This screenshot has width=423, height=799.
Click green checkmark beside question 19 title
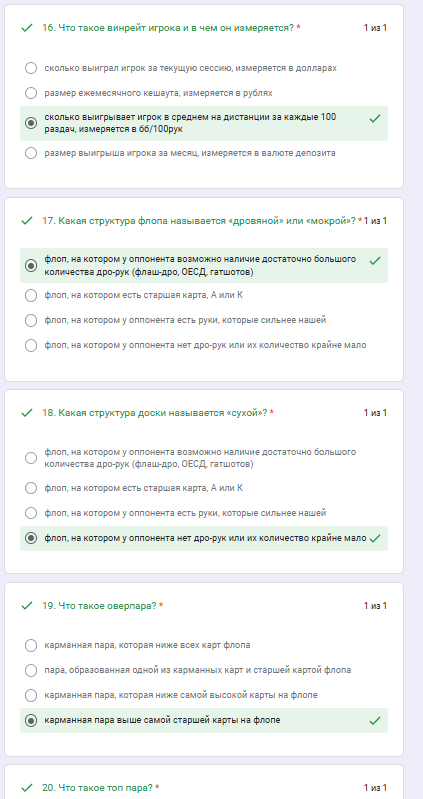[27, 606]
